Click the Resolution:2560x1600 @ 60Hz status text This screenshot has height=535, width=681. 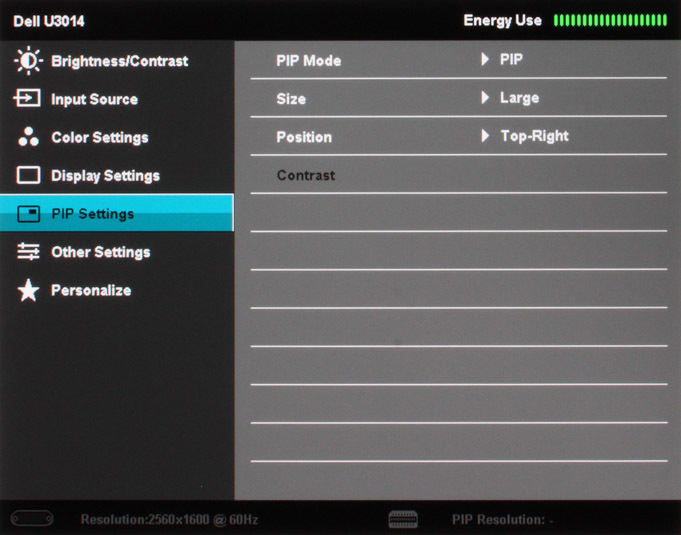(x=169, y=519)
